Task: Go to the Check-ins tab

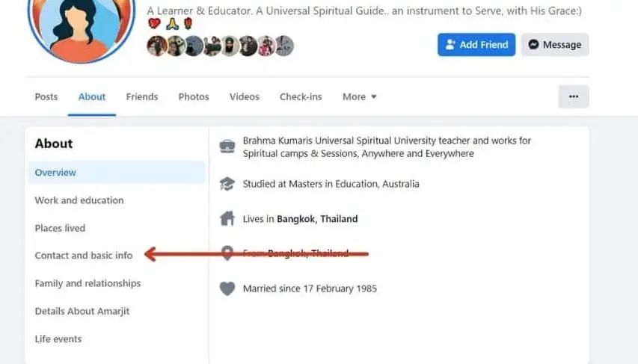Action: pyautogui.click(x=301, y=96)
